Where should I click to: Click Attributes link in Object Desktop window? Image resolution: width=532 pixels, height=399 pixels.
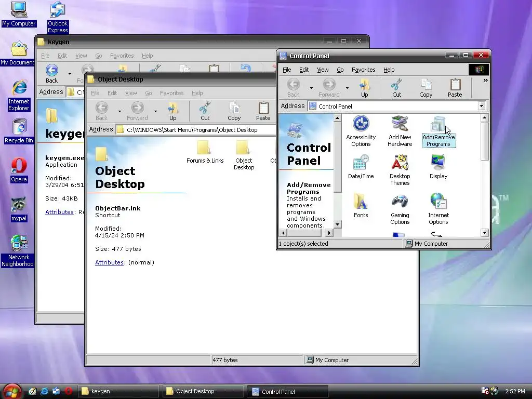(x=109, y=262)
